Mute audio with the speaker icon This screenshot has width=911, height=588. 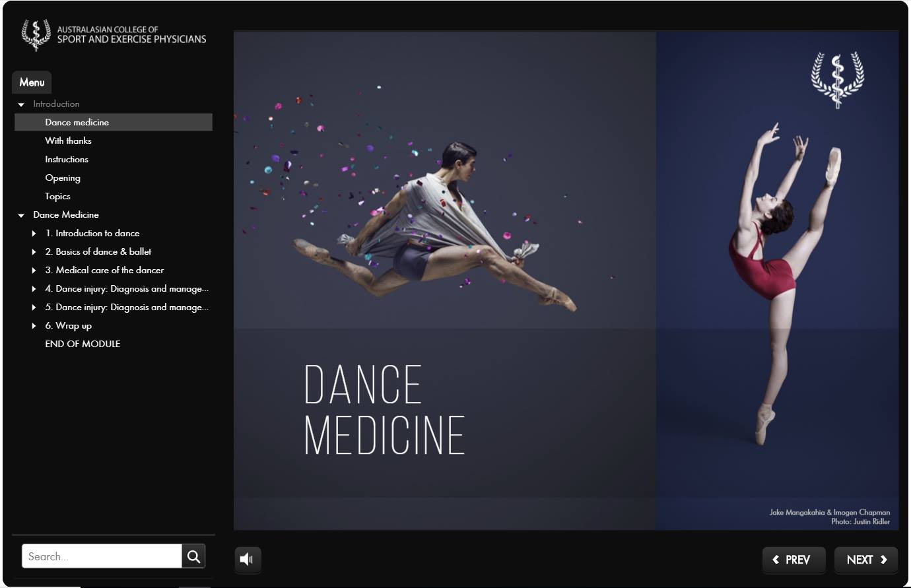(248, 560)
